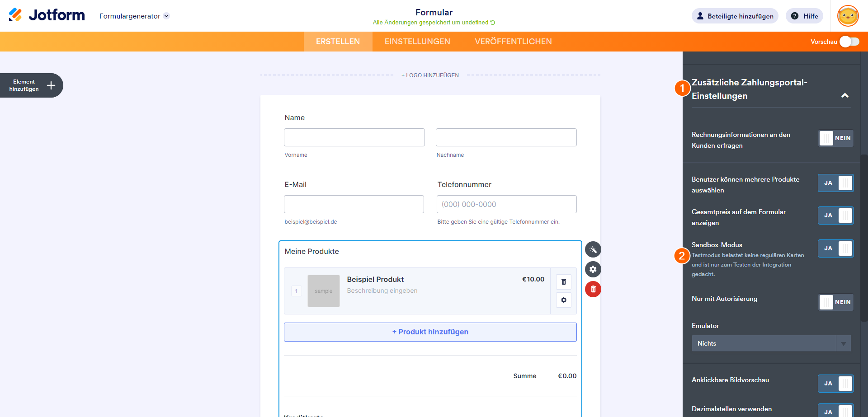The width and height of the screenshot is (868, 417).
Task: Switch to the VERÖFFENTLICHEN tab
Action: pos(513,42)
